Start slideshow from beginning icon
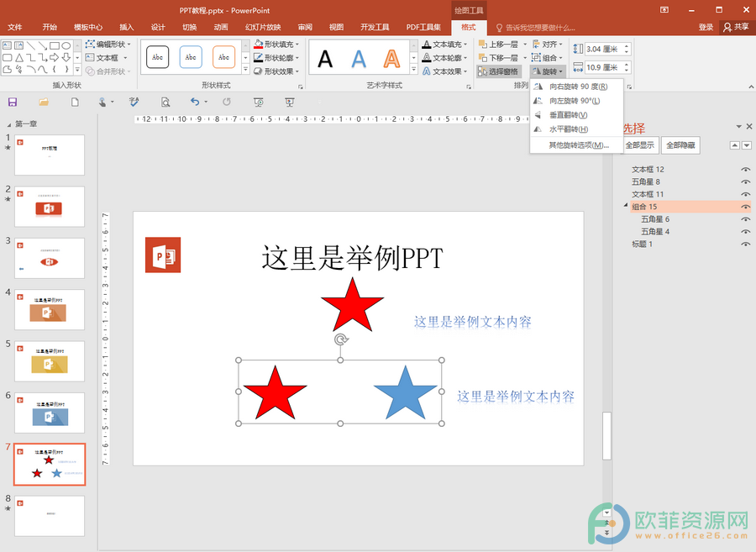The width and height of the screenshot is (756, 552). click(259, 103)
